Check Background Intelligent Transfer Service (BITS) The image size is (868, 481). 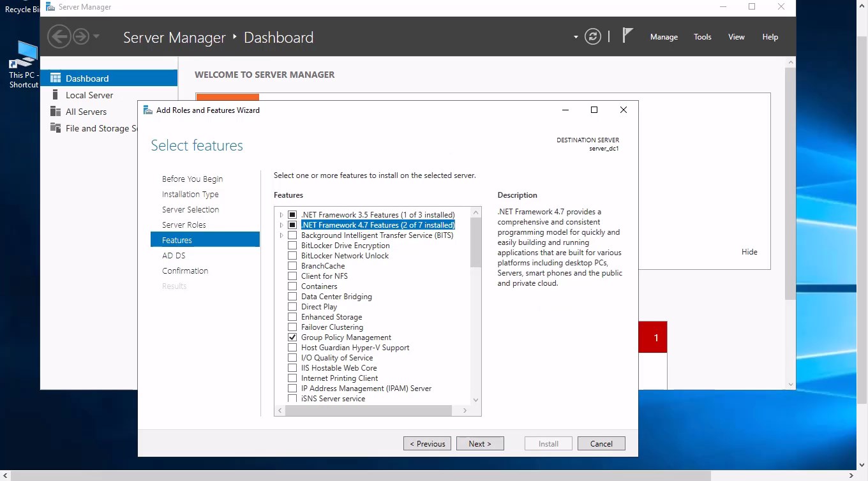coord(292,235)
